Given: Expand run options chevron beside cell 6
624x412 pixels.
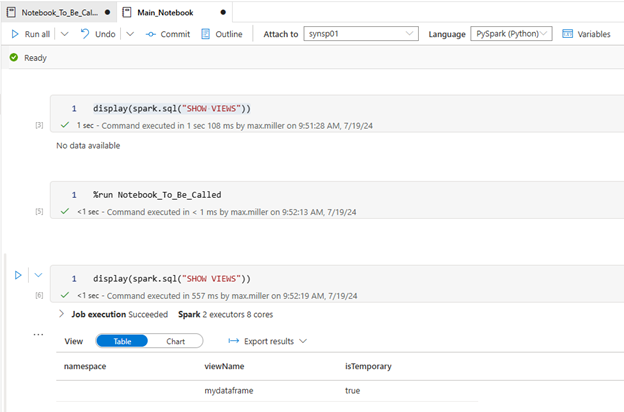Looking at the screenshot, I should click(x=38, y=275).
